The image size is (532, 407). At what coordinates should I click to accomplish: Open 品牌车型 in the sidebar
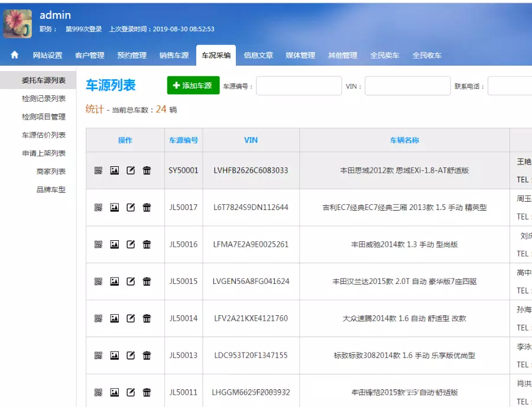(51, 190)
